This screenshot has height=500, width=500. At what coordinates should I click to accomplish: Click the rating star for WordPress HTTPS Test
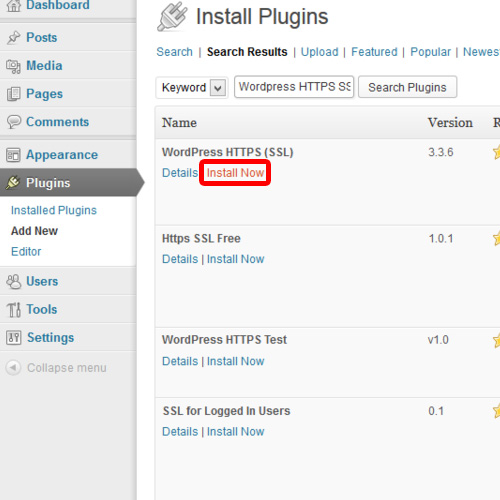coord(496,340)
